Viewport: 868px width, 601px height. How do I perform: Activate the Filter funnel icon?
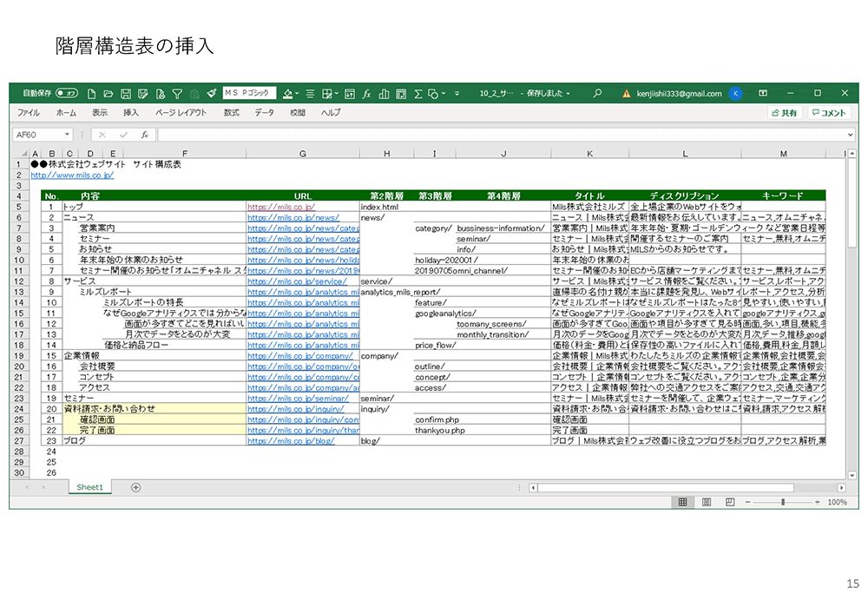178,93
